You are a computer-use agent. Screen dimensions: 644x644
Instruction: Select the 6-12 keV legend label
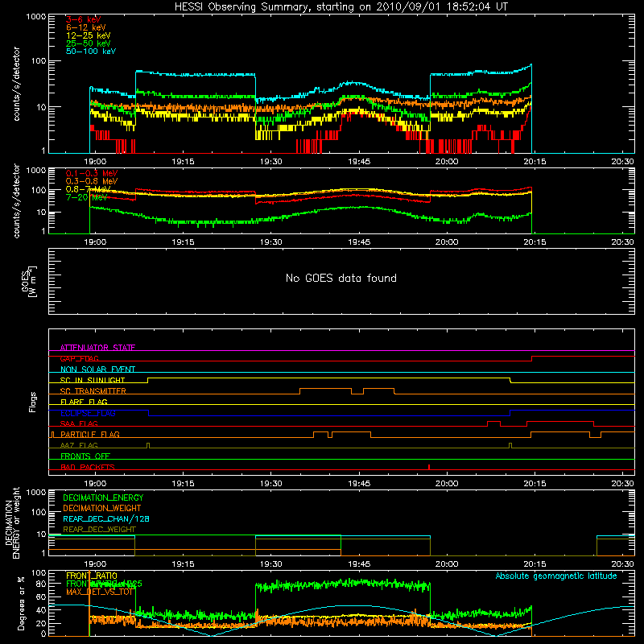click(85, 27)
